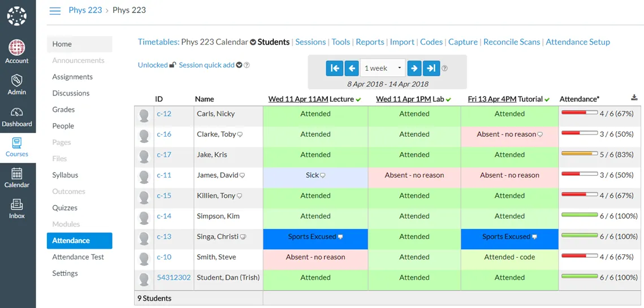Open Quizzes in course menu
The width and height of the screenshot is (644, 308).
click(x=65, y=208)
